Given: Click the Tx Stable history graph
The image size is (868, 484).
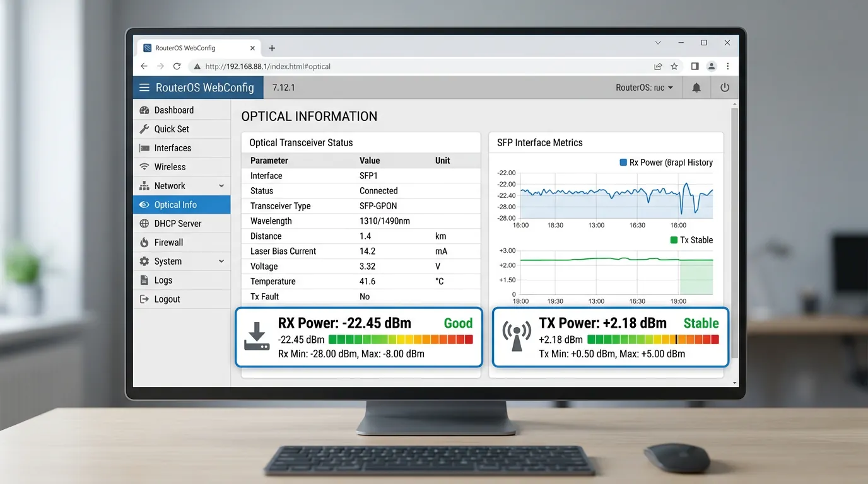Looking at the screenshot, I should (617, 272).
